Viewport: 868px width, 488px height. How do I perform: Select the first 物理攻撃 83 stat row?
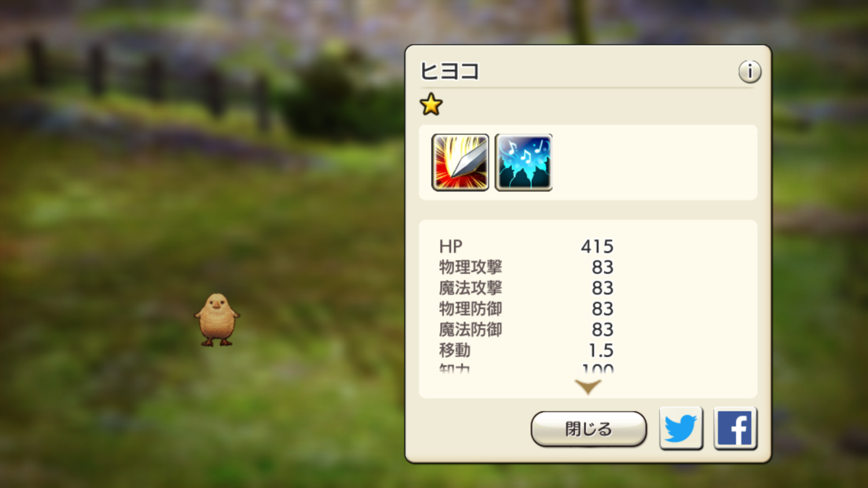point(526,267)
